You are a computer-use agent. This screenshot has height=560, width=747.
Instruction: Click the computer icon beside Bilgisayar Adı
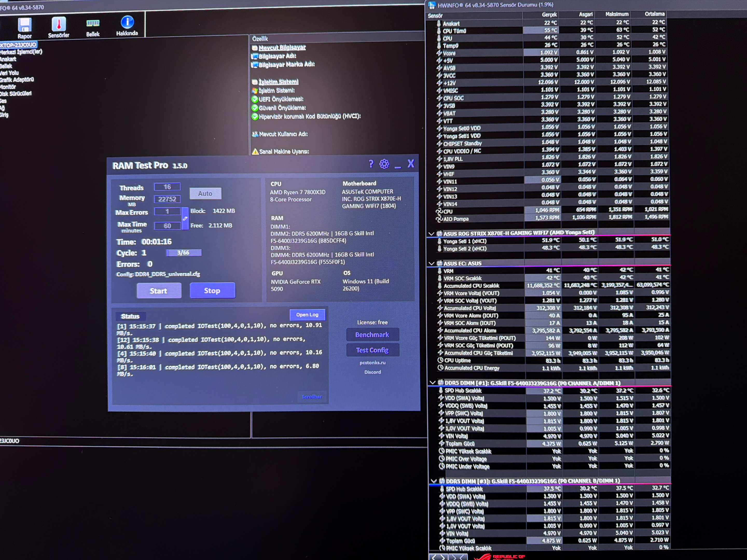255,56
